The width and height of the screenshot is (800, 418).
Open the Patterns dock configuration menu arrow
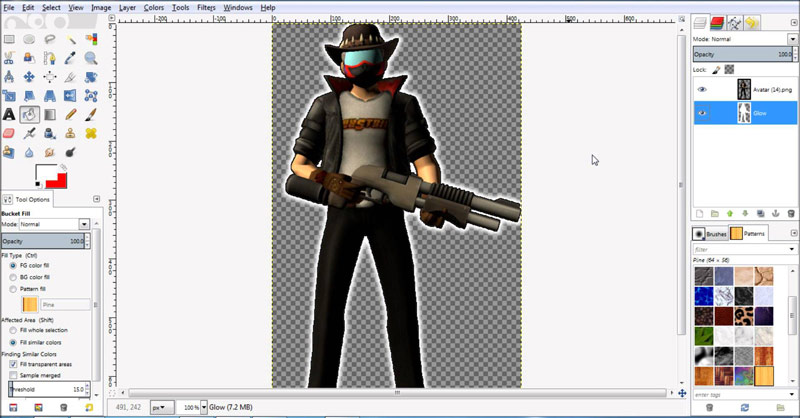click(x=793, y=233)
